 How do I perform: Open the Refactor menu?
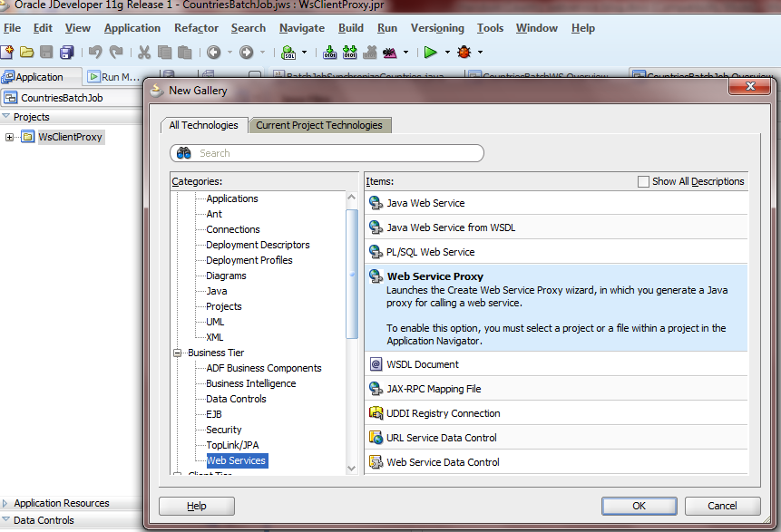point(196,28)
